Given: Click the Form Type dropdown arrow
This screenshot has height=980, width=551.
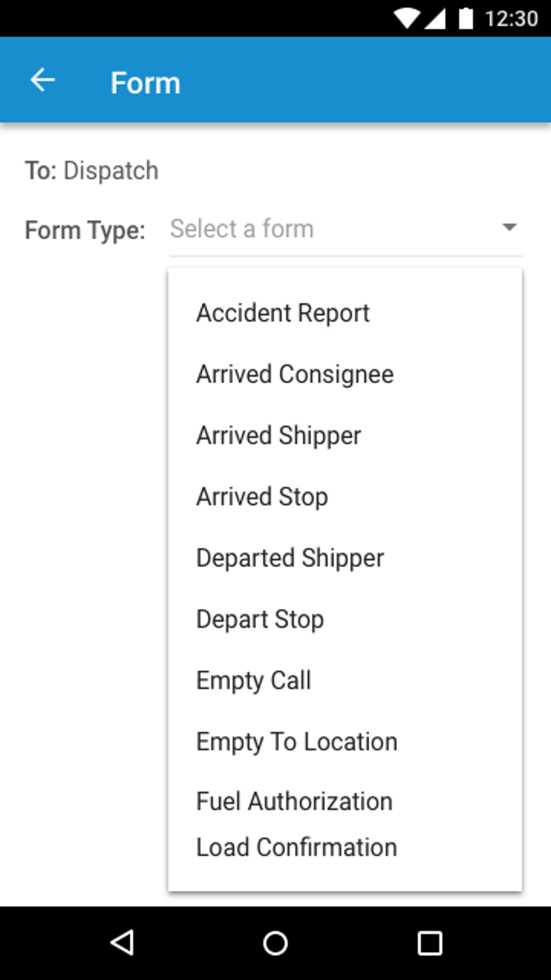Looking at the screenshot, I should 509,227.
